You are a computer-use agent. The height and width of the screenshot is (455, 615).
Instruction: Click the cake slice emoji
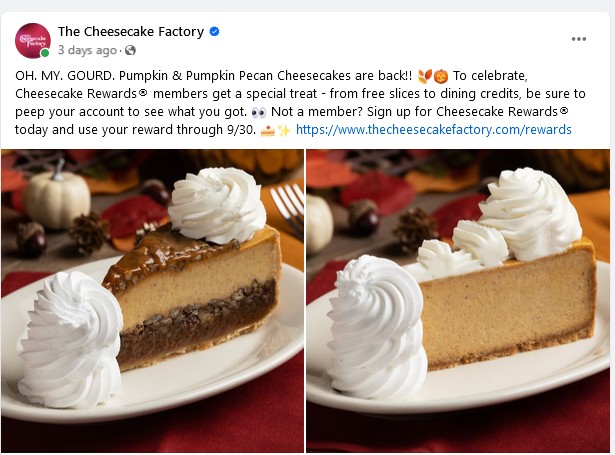(x=267, y=130)
